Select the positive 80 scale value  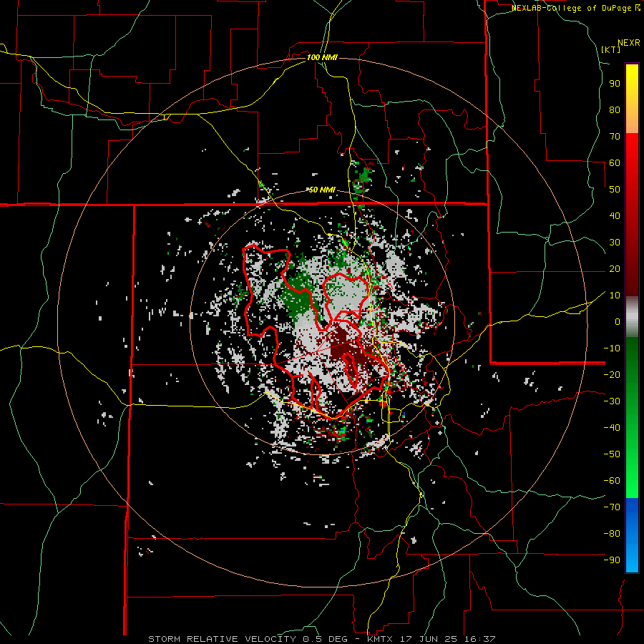click(x=615, y=109)
